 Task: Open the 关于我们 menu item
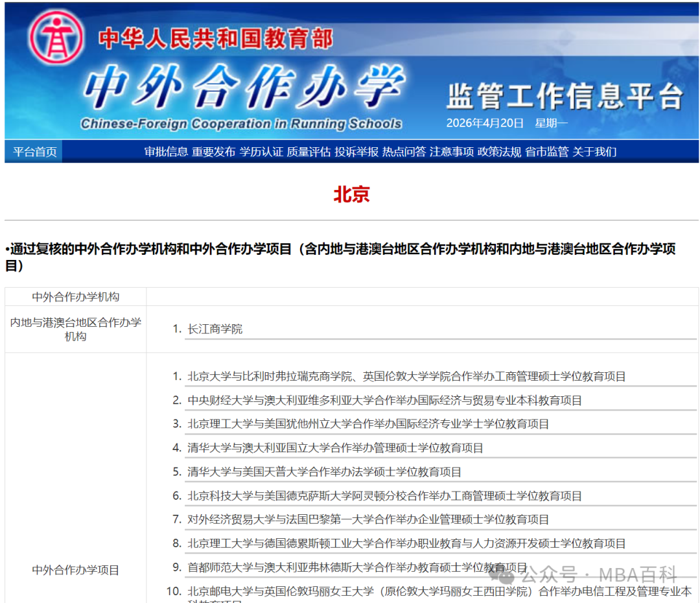(x=594, y=152)
